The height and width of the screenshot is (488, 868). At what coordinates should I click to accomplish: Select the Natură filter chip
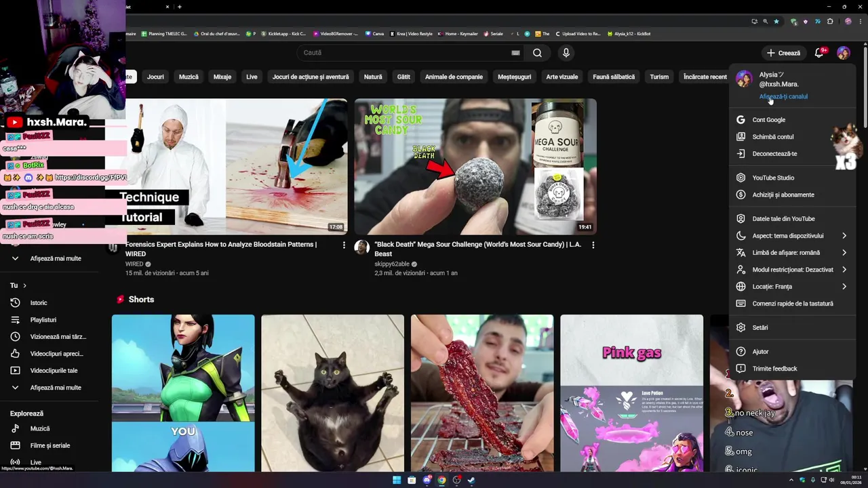[373, 77]
